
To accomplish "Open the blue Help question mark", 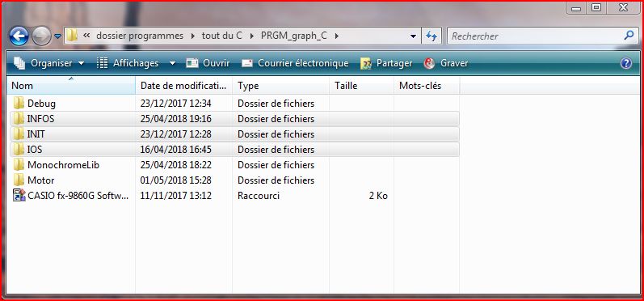I will coord(626,63).
